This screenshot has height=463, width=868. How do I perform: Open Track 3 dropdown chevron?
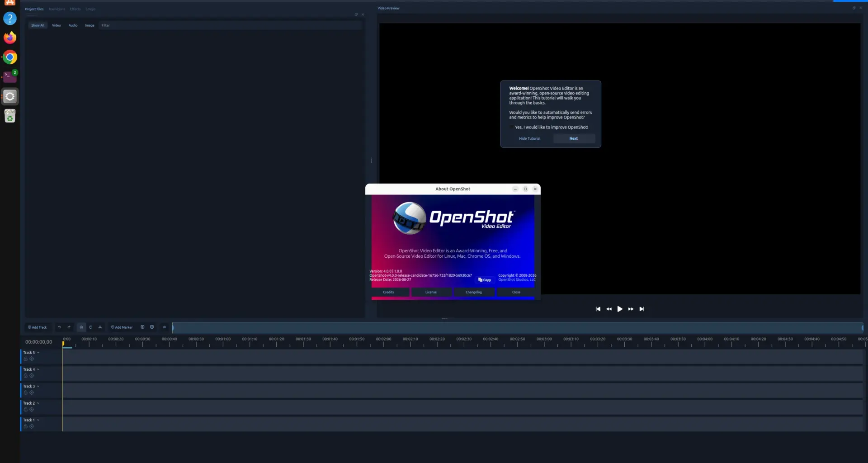coord(38,386)
